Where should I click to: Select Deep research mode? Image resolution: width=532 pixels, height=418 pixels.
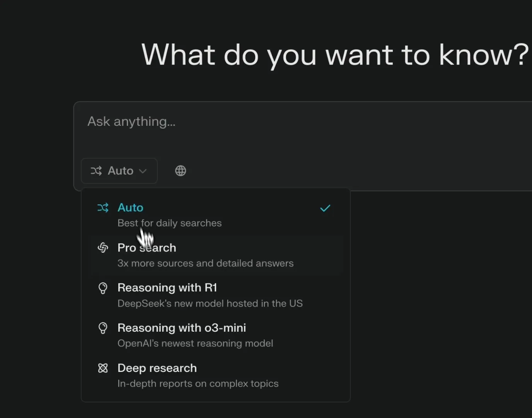point(216,376)
